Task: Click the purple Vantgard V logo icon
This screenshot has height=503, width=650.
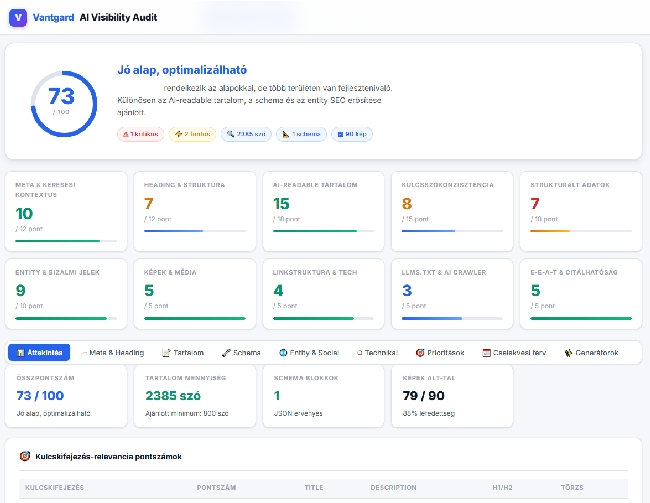Action: (x=18, y=18)
